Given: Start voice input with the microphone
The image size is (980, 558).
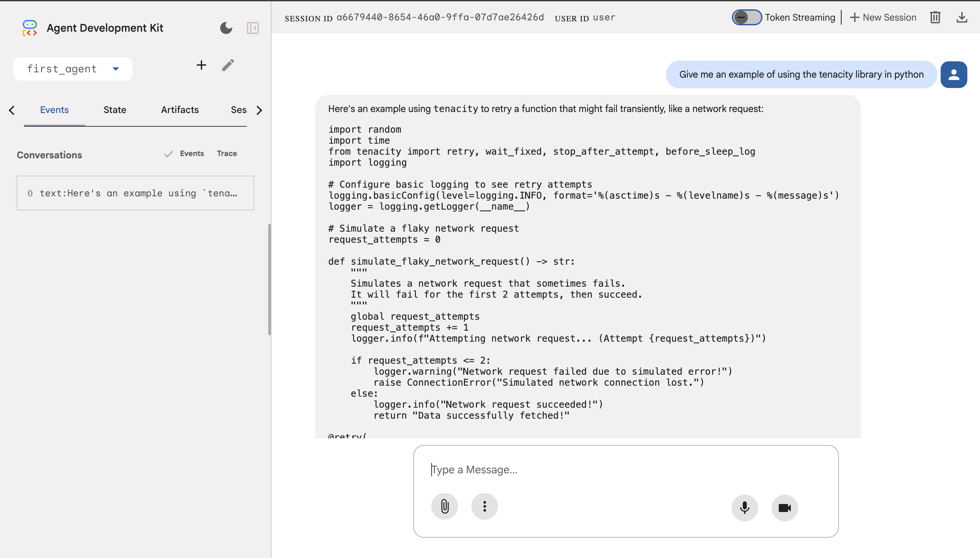Looking at the screenshot, I should pyautogui.click(x=744, y=508).
